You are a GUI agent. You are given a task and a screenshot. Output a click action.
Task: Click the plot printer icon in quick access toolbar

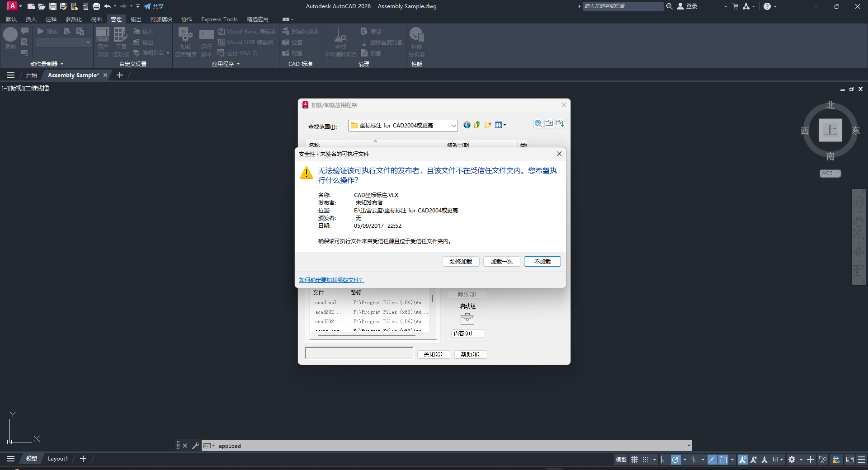[x=96, y=6]
